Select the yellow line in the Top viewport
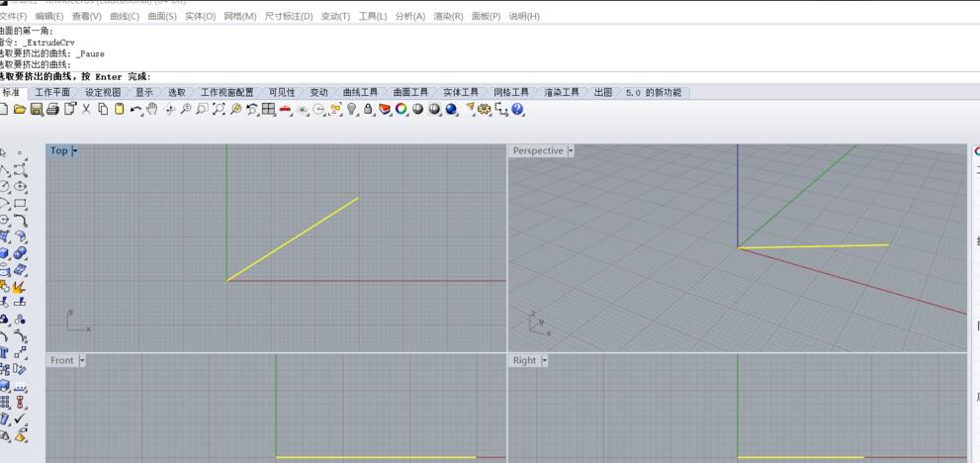Screen dimensions: 980x463 pyautogui.click(x=293, y=239)
